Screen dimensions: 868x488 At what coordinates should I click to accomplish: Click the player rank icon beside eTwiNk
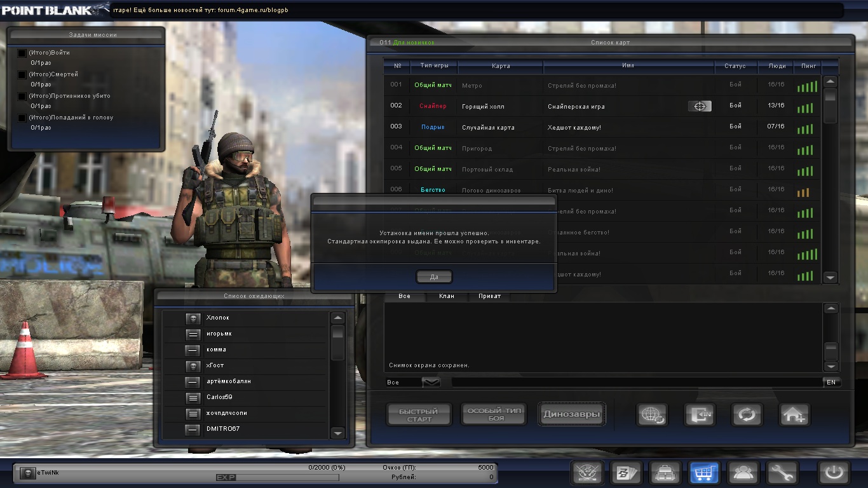tap(27, 473)
